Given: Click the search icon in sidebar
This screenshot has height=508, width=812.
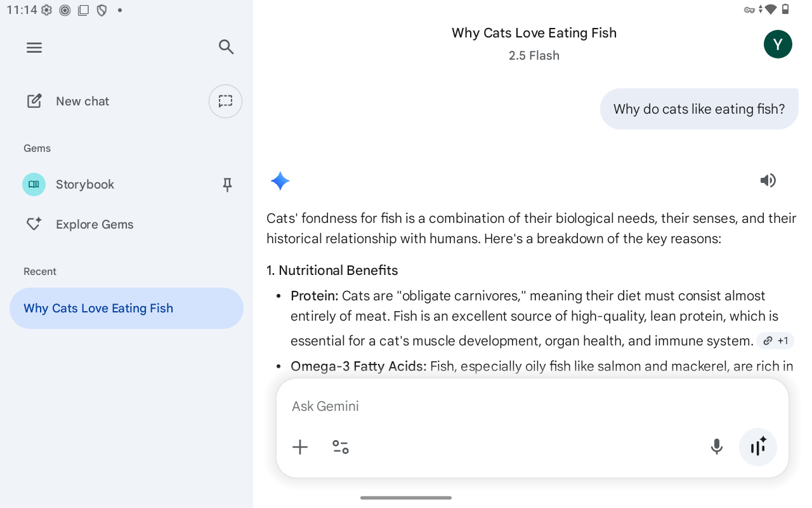Looking at the screenshot, I should pos(226,47).
